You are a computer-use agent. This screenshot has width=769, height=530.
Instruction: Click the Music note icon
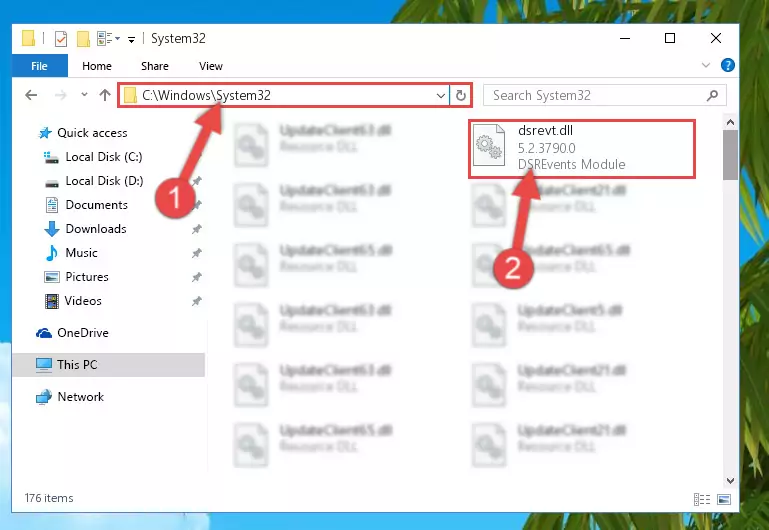click(51, 253)
